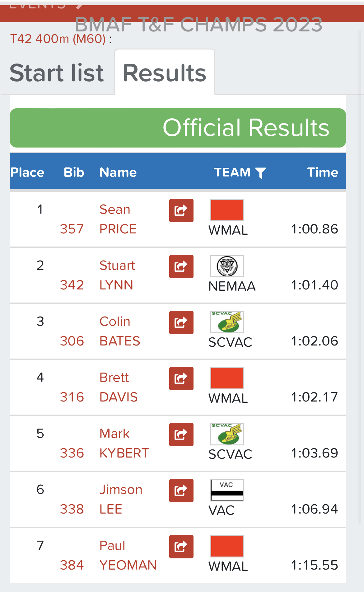Click share icon for Brett Davis
Image resolution: width=364 pixels, height=592 pixels.
pos(181,378)
